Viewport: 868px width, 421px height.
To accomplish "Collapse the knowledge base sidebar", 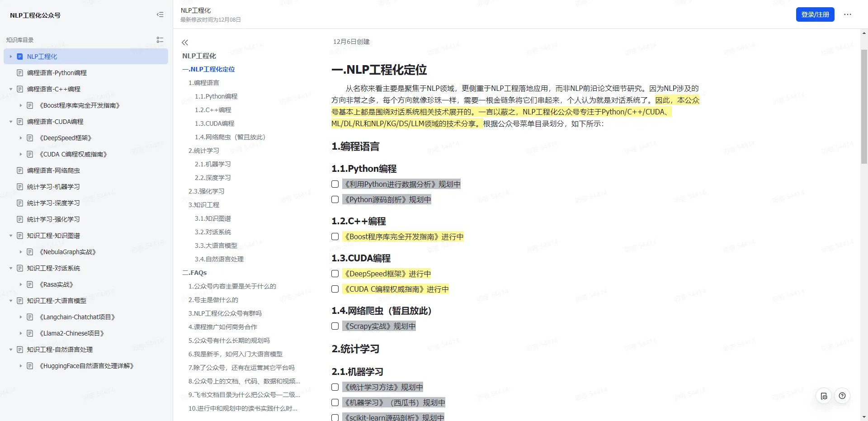I will pyautogui.click(x=160, y=14).
